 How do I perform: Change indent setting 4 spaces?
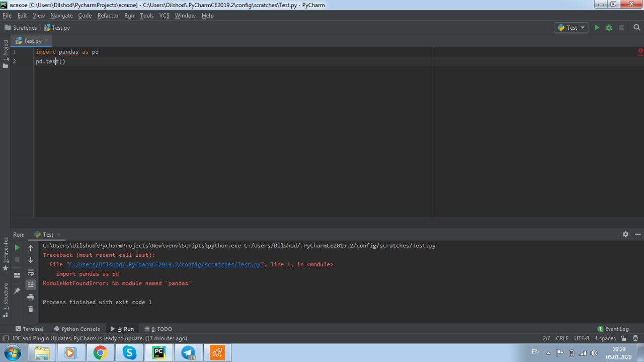[x=605, y=338]
